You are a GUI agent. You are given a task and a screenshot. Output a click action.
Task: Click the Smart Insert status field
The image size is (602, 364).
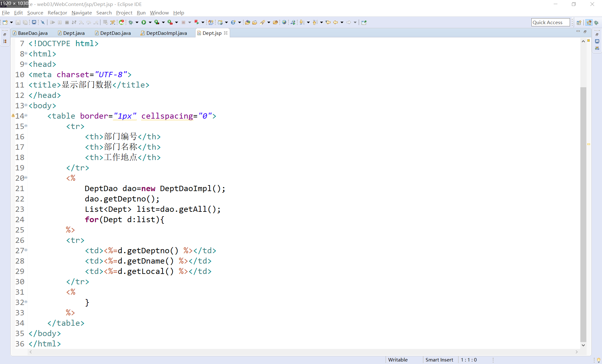click(439, 360)
